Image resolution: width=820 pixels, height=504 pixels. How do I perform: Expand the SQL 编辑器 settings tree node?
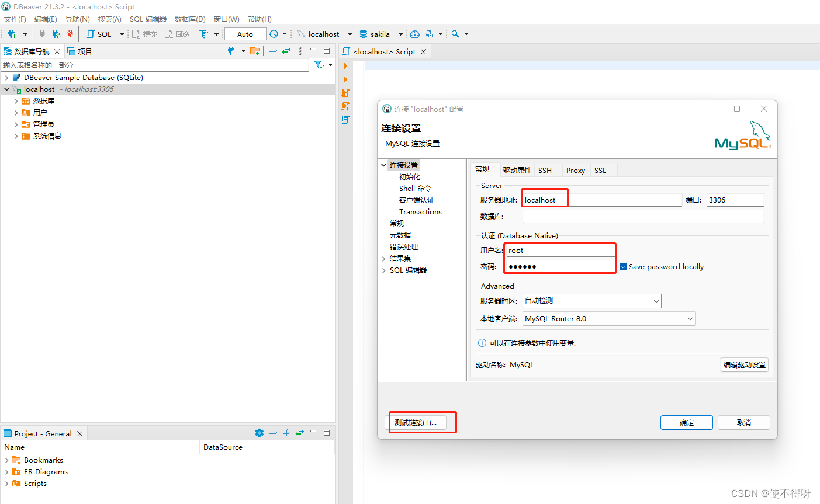pyautogui.click(x=384, y=270)
